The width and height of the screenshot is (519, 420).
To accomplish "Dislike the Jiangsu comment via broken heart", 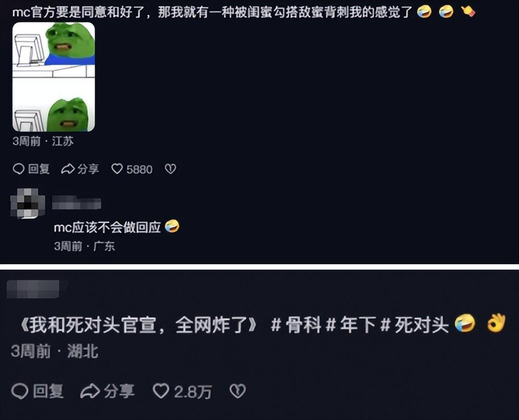I will 171,169.
